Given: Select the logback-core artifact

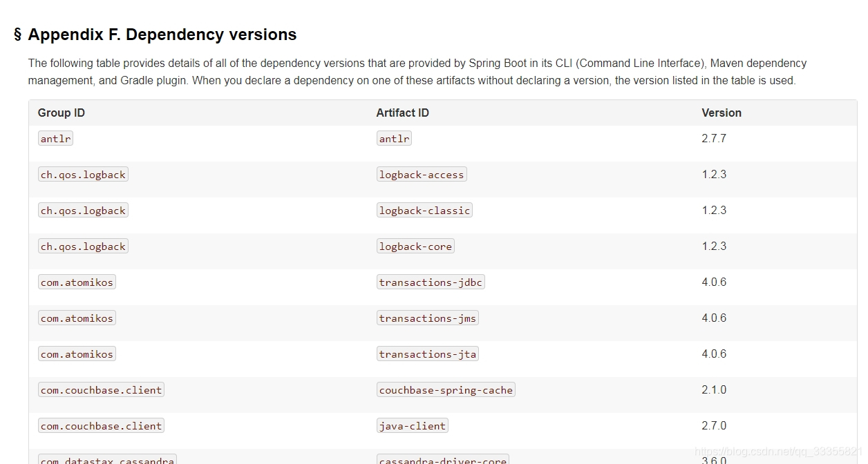Looking at the screenshot, I should click(415, 246).
